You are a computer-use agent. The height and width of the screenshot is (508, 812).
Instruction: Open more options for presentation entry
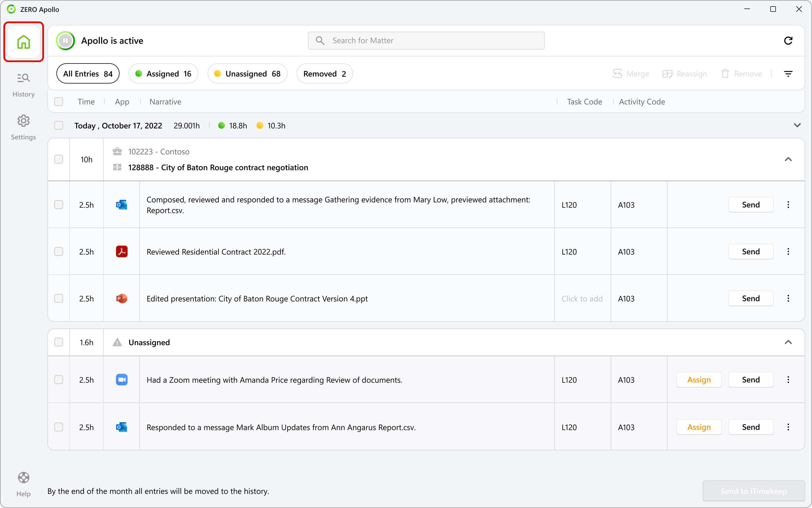788,298
